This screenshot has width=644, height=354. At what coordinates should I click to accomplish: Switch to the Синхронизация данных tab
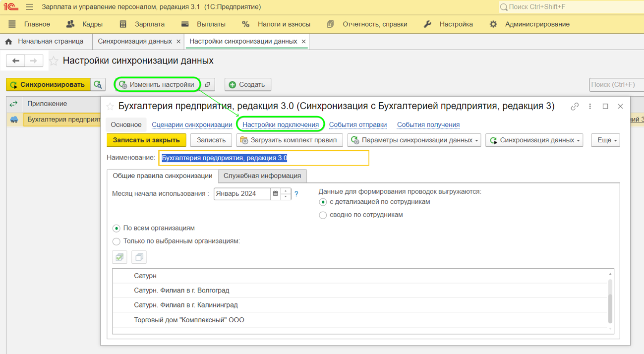(x=135, y=42)
